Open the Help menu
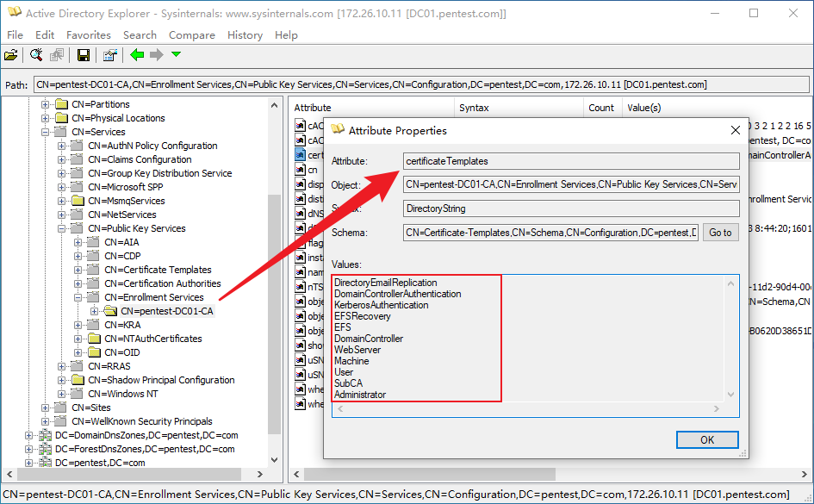This screenshot has width=814, height=504. [x=286, y=34]
